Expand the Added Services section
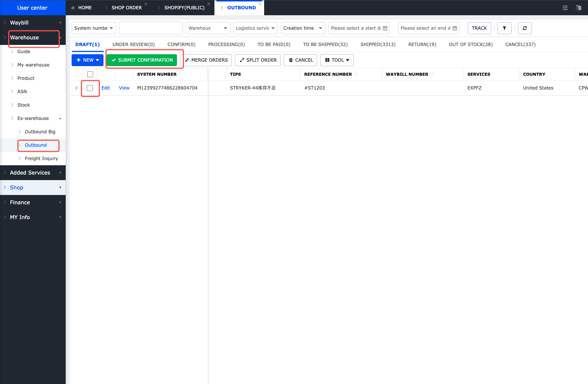 pos(33,173)
